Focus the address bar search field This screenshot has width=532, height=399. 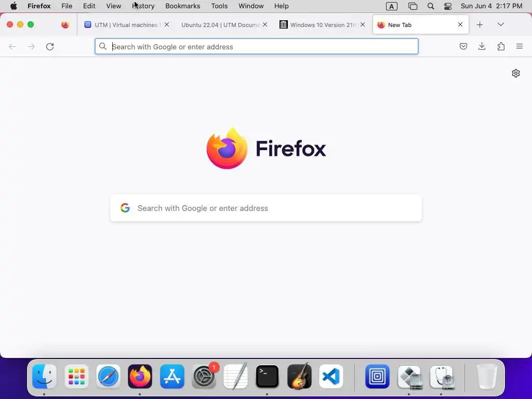pyautogui.click(x=257, y=46)
